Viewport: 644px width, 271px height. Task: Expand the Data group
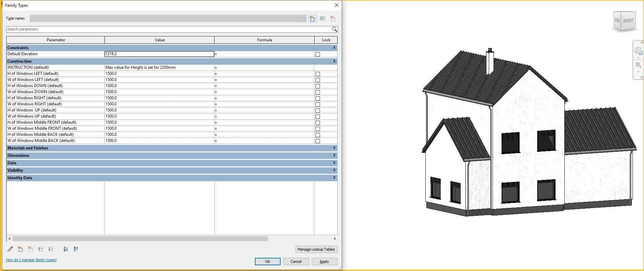pos(334,163)
